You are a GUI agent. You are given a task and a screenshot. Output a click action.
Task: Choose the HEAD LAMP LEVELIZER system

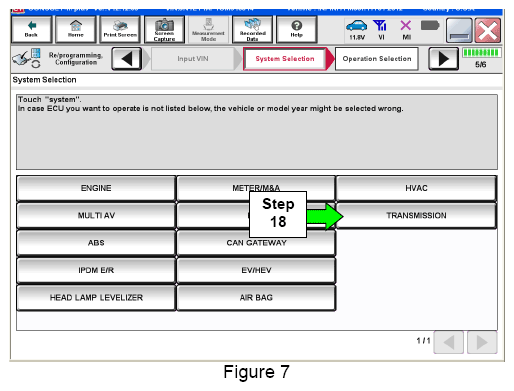[96, 297]
